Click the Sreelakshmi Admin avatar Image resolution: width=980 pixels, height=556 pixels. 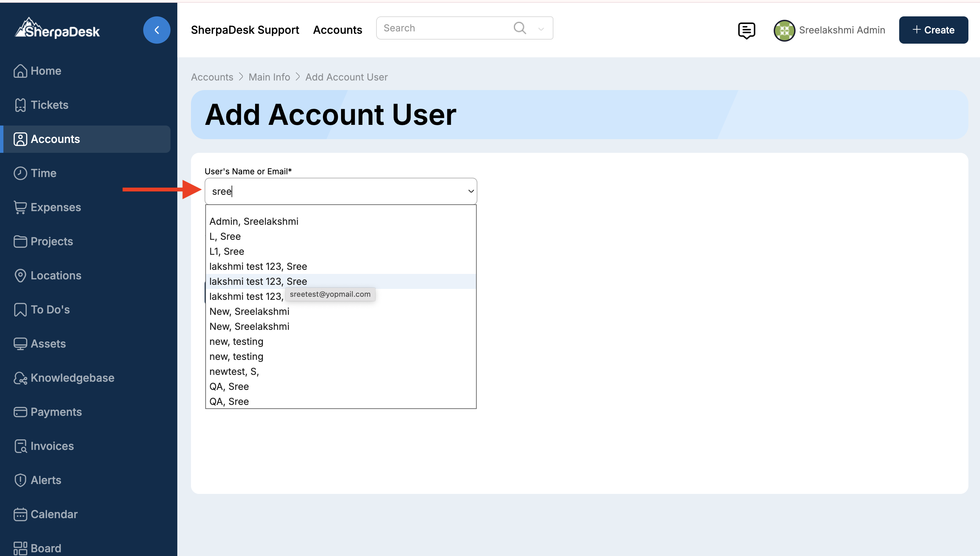(x=784, y=30)
